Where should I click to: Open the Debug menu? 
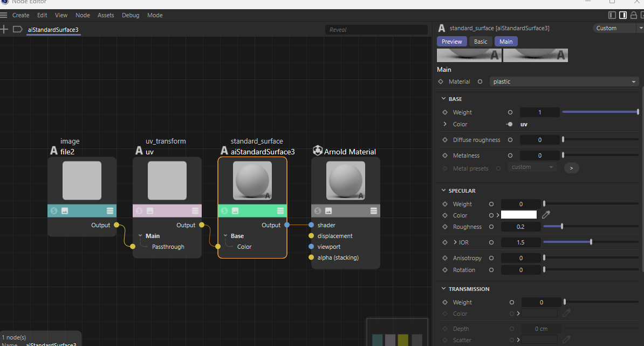tap(131, 15)
